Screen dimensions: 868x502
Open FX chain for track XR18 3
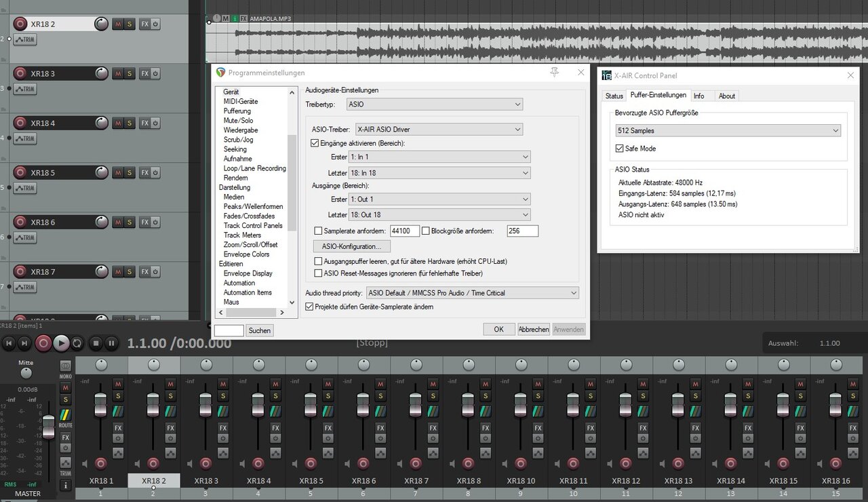144,74
